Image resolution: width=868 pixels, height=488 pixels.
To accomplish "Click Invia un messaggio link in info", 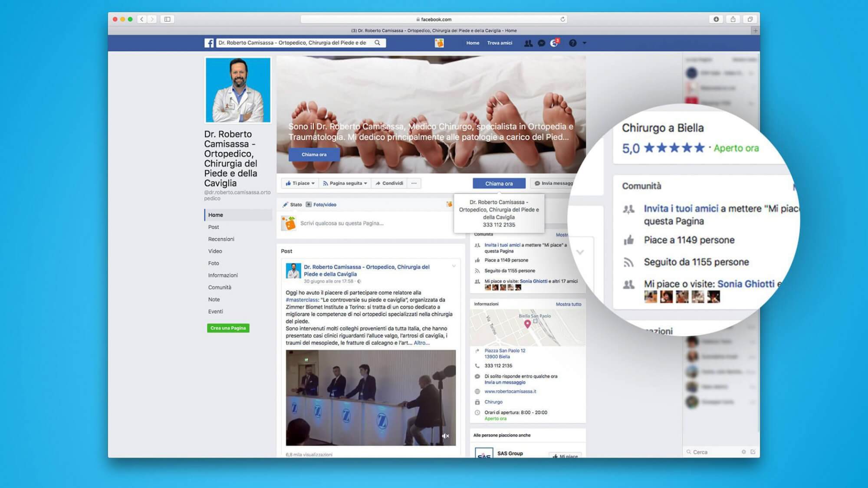I will pyautogui.click(x=505, y=382).
